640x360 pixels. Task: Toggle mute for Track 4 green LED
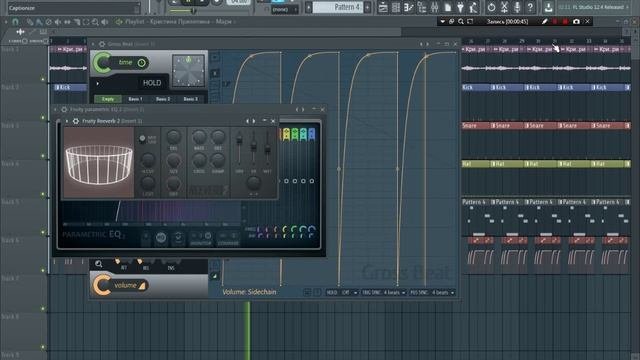[43, 194]
